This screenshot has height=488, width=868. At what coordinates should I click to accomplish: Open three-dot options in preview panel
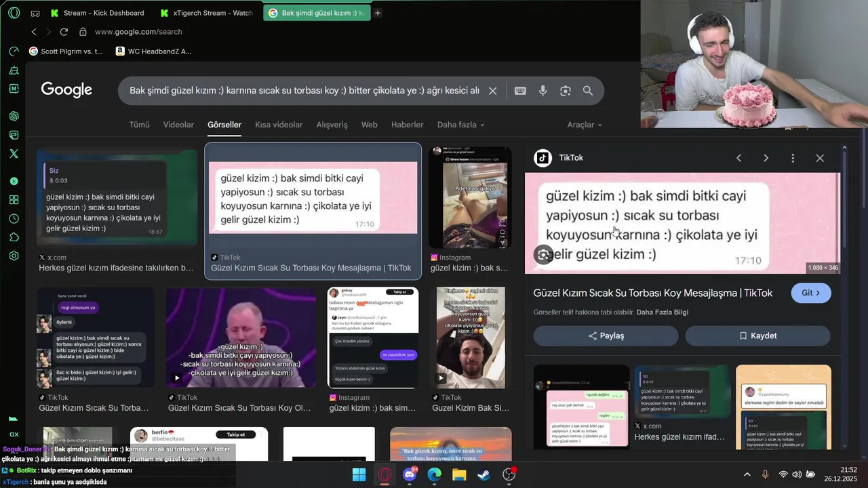pos(793,158)
